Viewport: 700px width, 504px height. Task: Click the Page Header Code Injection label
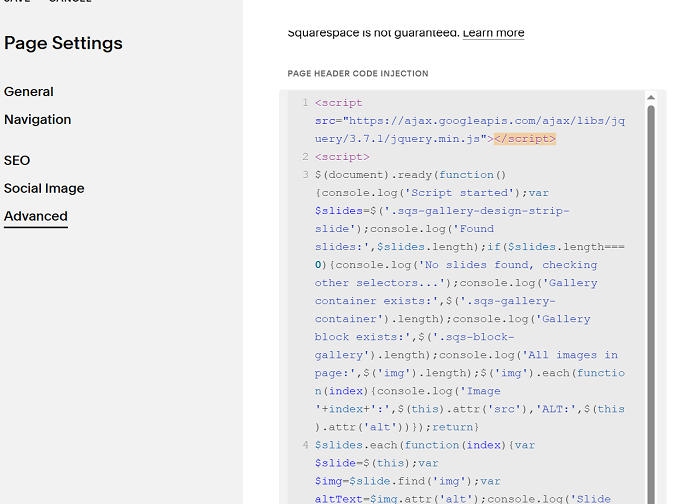[358, 74]
